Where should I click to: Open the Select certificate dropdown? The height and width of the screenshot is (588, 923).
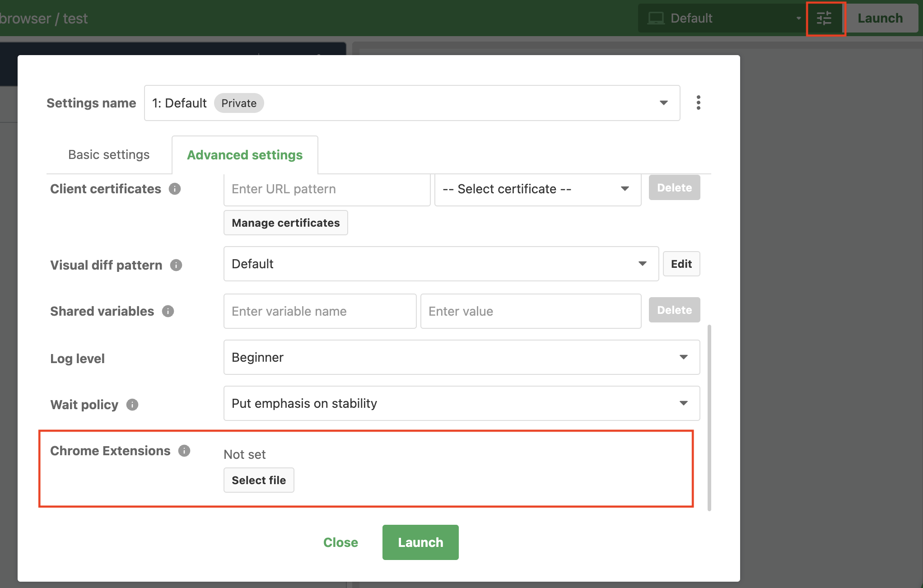point(538,189)
